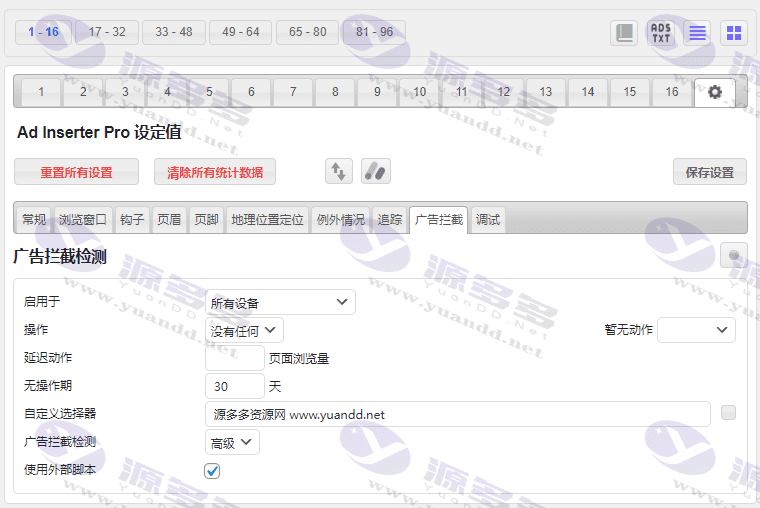Switch to the 常规 tab
The height and width of the screenshot is (508, 760).
coord(34,220)
